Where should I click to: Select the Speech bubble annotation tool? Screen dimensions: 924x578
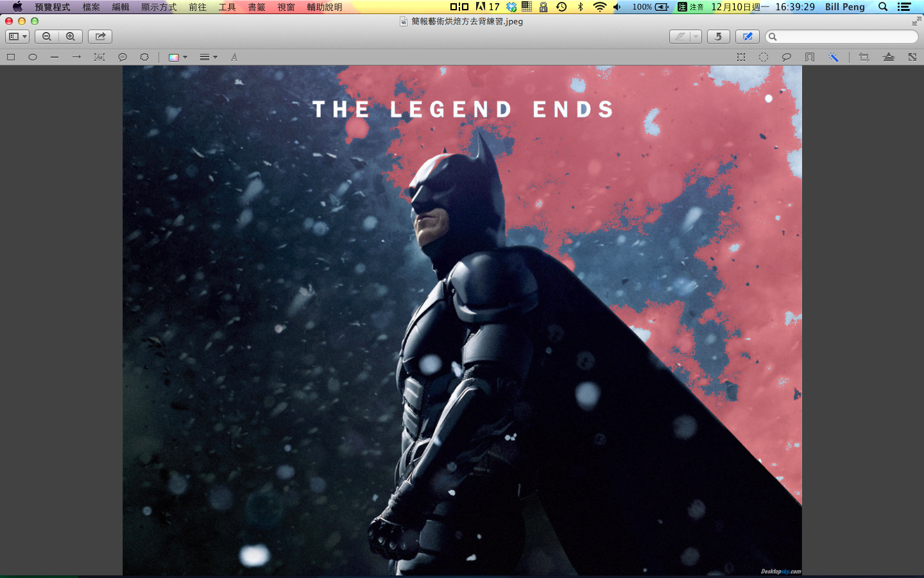[123, 57]
